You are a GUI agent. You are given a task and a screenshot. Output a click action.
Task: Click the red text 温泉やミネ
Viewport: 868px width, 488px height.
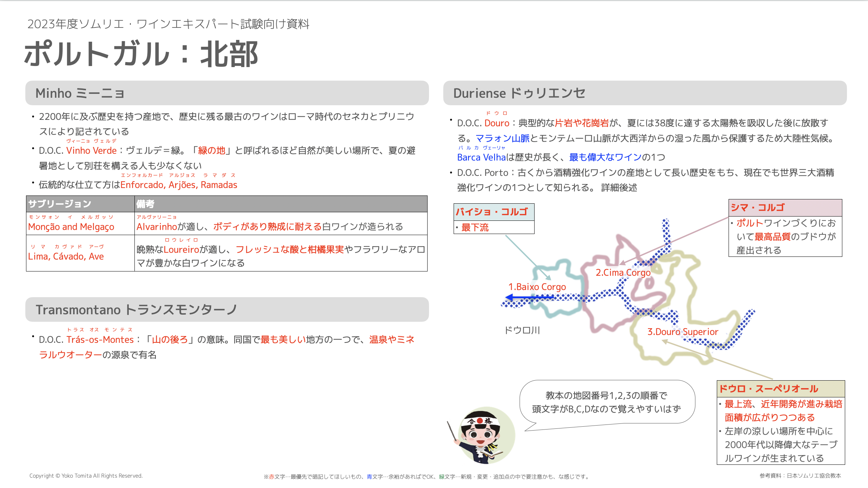(x=392, y=340)
